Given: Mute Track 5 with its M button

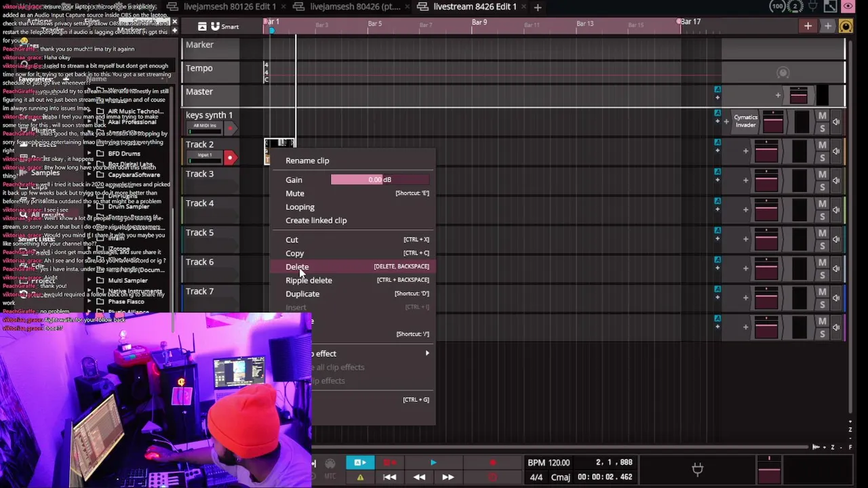Looking at the screenshot, I should tap(823, 233).
